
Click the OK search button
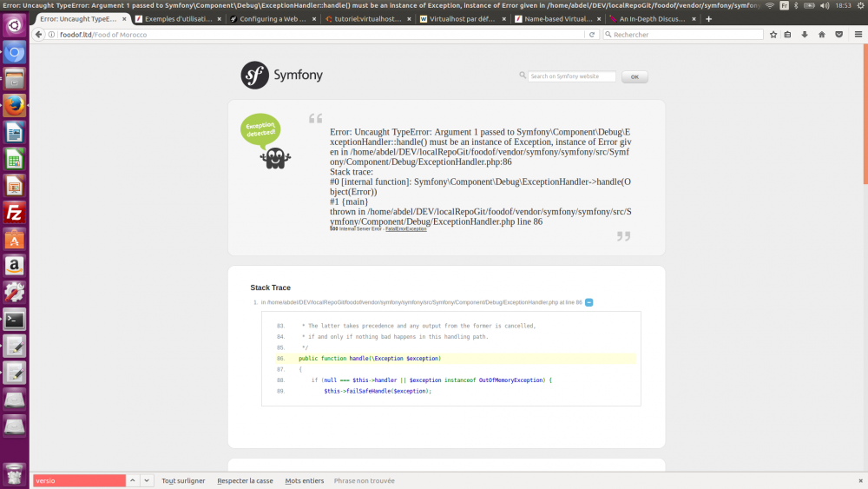635,77
